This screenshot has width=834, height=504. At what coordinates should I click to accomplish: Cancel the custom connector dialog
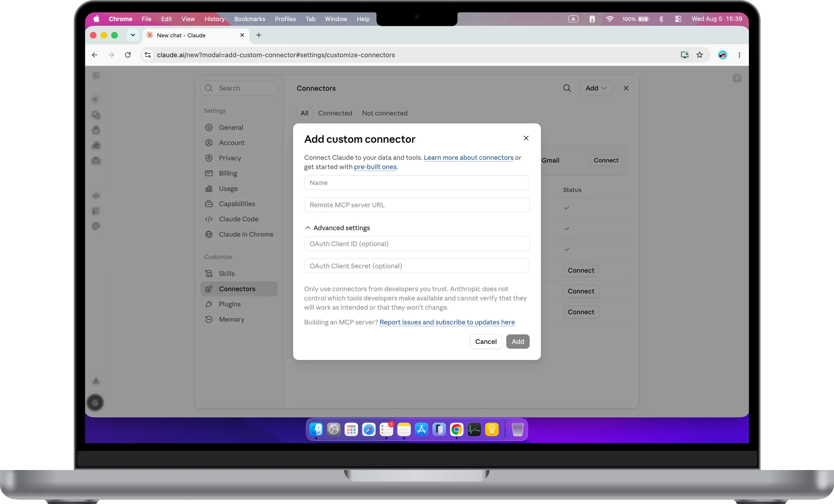(x=486, y=342)
